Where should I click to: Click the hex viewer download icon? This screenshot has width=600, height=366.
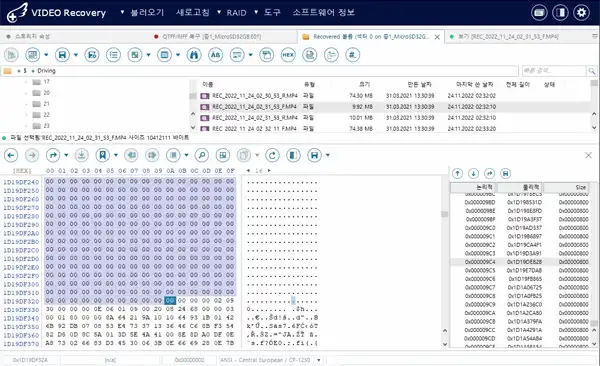click(x=81, y=155)
